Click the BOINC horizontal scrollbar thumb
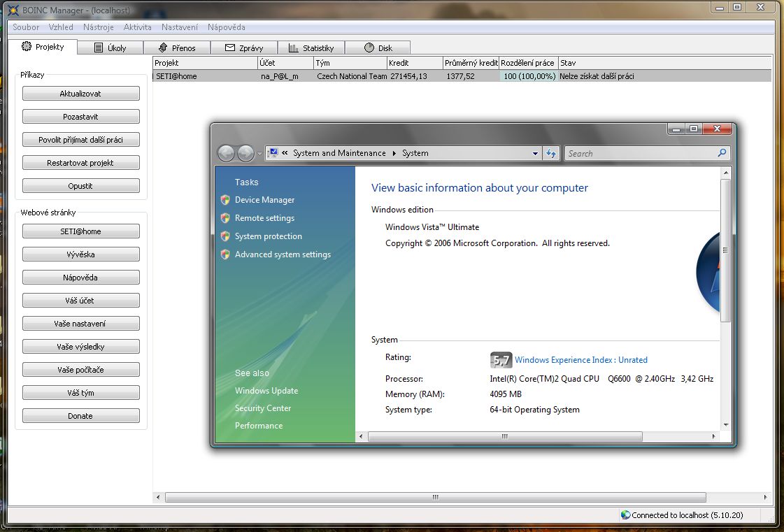 click(x=436, y=497)
